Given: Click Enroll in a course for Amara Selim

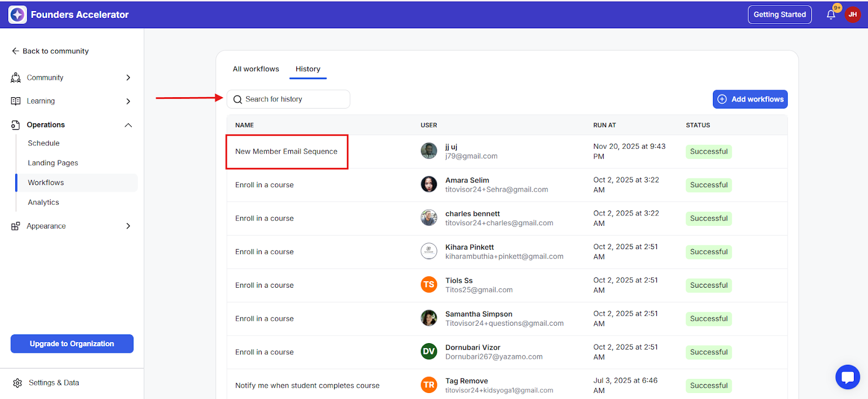Looking at the screenshot, I should 265,185.
